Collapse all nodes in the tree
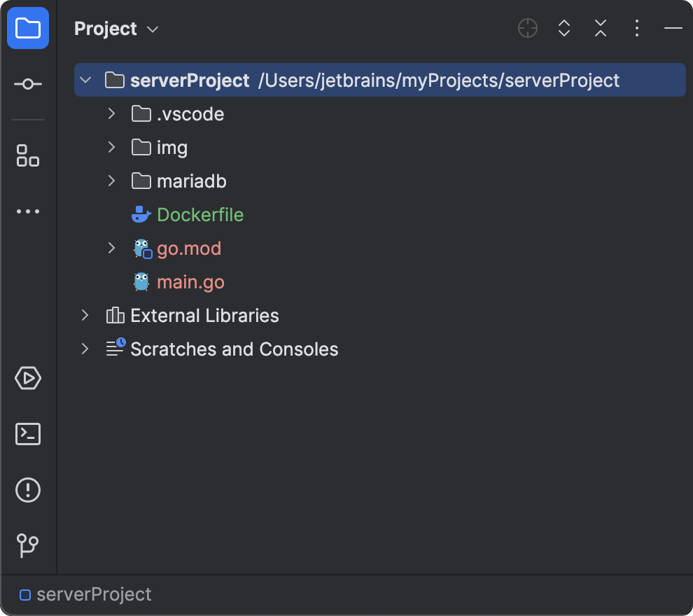Viewport: 693px width, 616px height. click(600, 28)
